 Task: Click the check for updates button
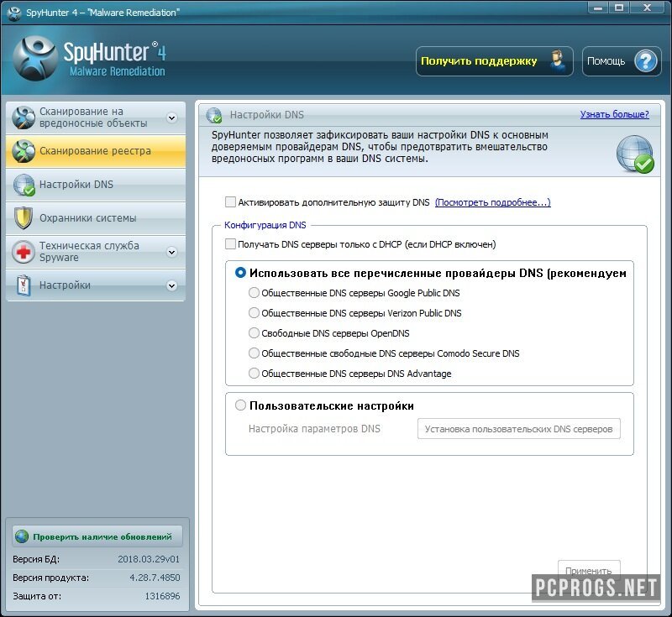tap(97, 536)
